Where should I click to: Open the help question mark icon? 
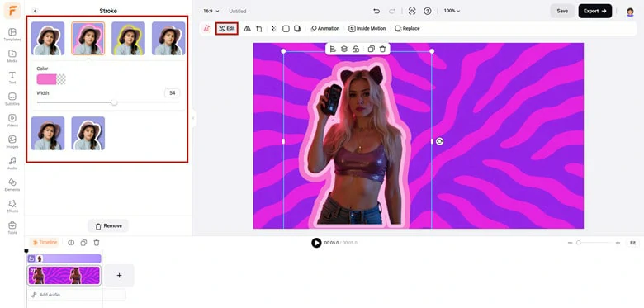pos(428,11)
